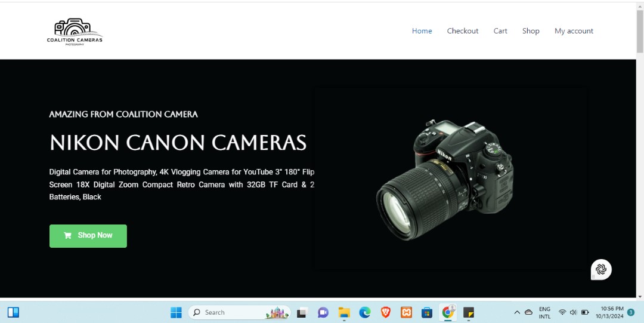The width and height of the screenshot is (644, 323).
Task: Open the notification count badge
Action: tap(631, 313)
